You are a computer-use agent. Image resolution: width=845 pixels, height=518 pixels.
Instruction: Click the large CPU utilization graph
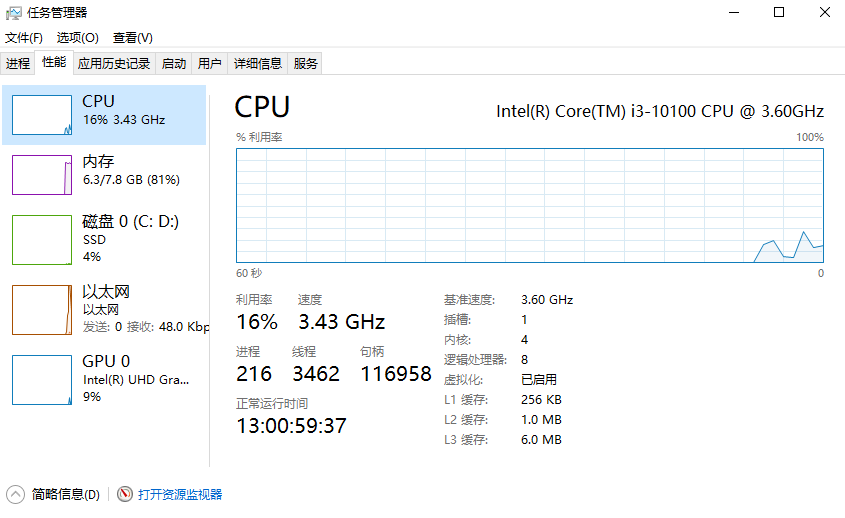coord(529,205)
